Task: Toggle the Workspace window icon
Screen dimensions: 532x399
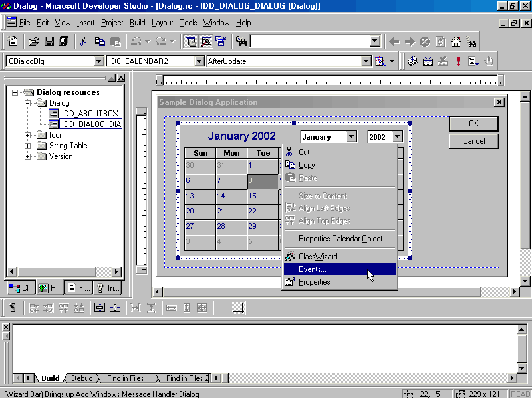Action: click(190, 41)
